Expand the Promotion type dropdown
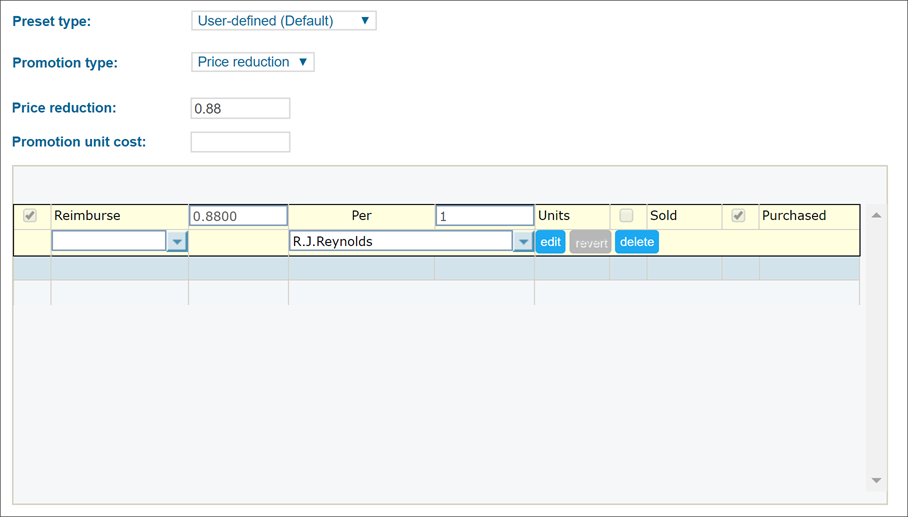 tap(252, 62)
